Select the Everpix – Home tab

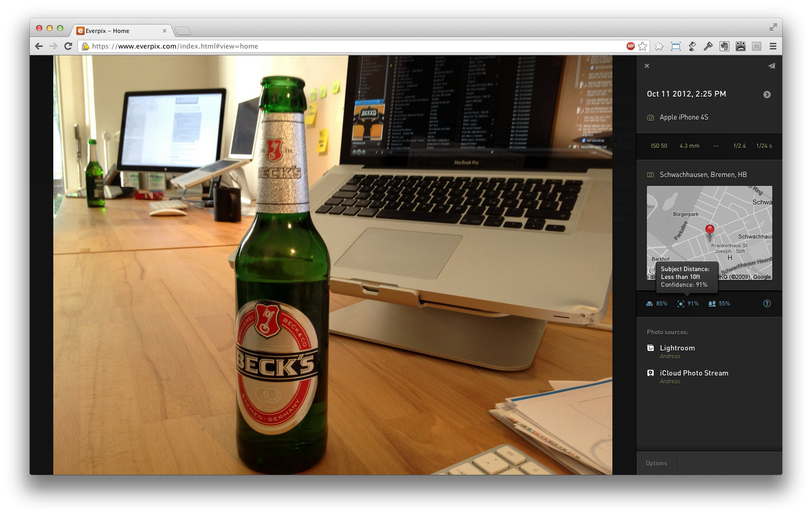(122, 31)
